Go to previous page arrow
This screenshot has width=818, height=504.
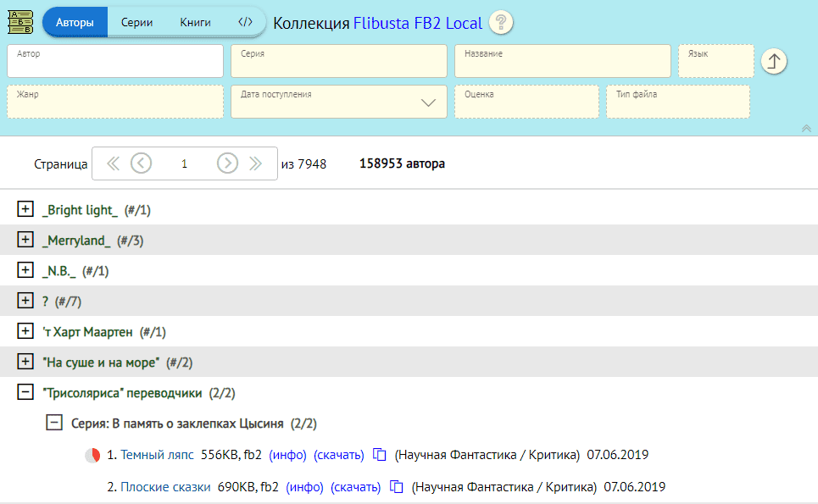141,163
